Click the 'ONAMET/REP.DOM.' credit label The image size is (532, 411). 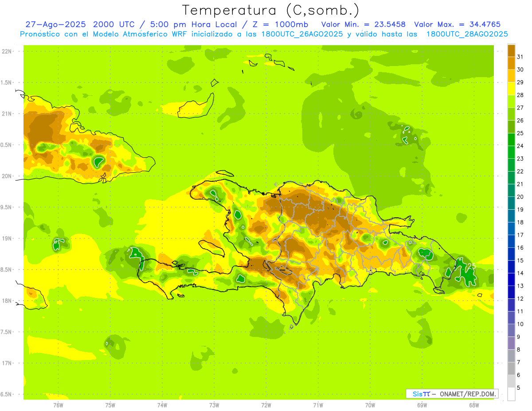467,394
